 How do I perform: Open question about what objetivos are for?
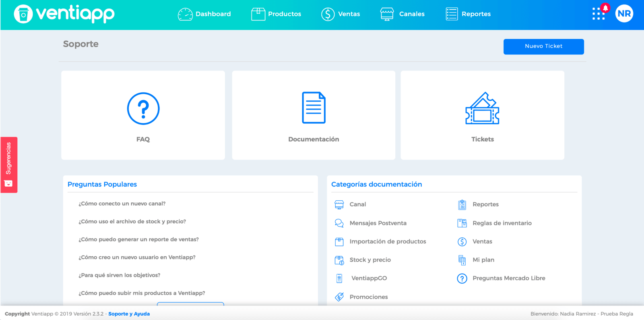(119, 275)
